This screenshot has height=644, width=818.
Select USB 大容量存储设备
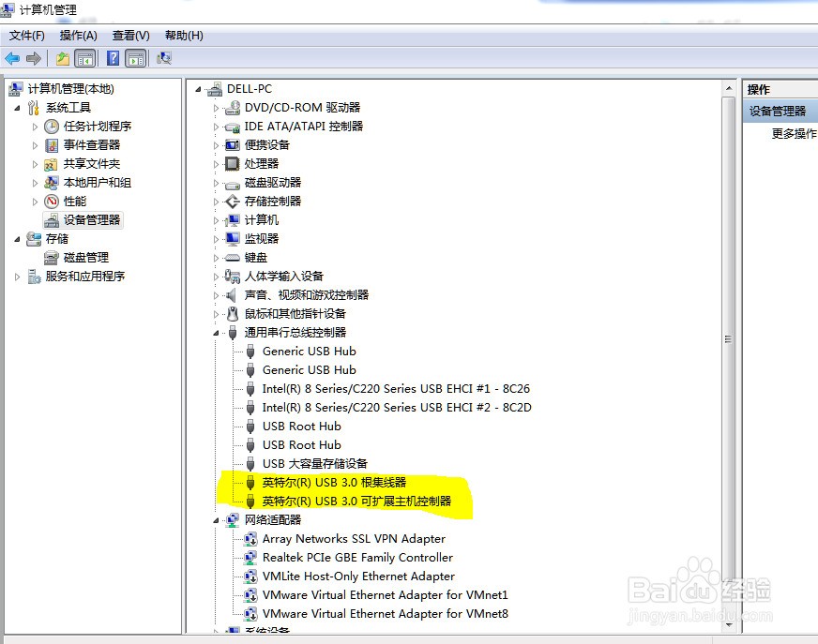point(315,464)
